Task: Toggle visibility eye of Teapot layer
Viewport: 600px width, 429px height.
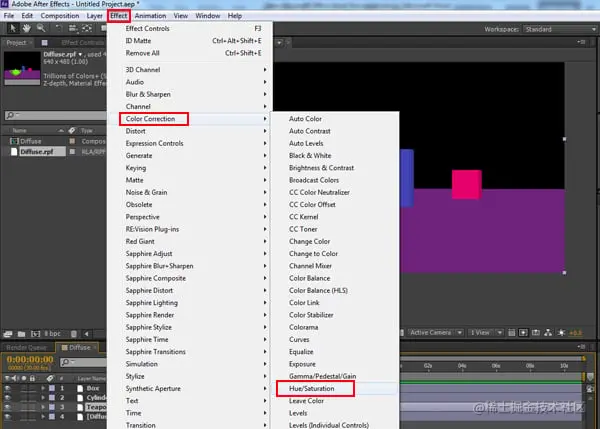Action: click(7, 407)
